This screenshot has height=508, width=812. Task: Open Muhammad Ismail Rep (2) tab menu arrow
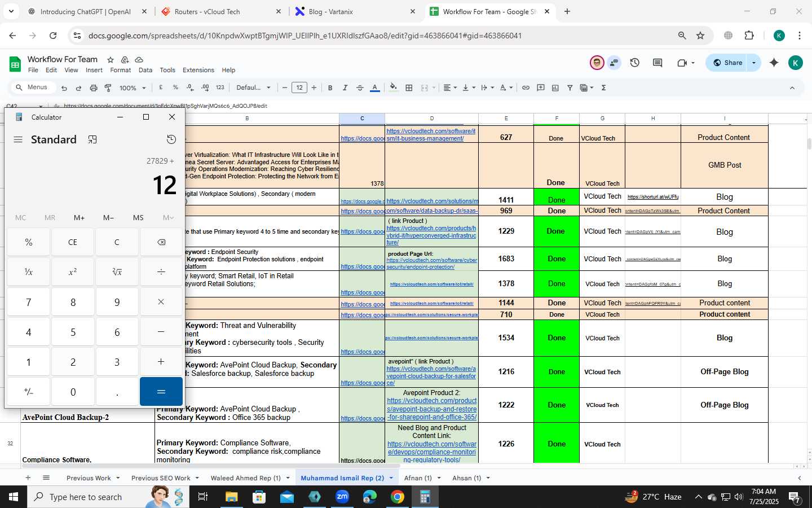tap(391, 478)
